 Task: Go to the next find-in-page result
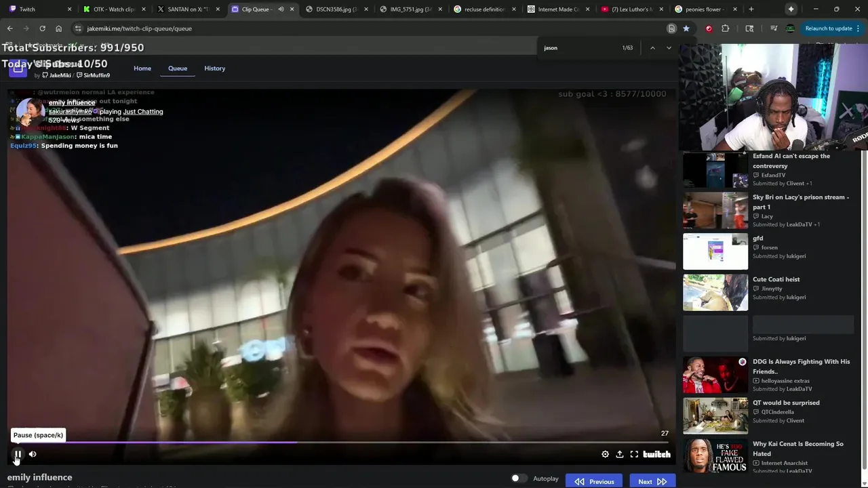click(x=669, y=48)
